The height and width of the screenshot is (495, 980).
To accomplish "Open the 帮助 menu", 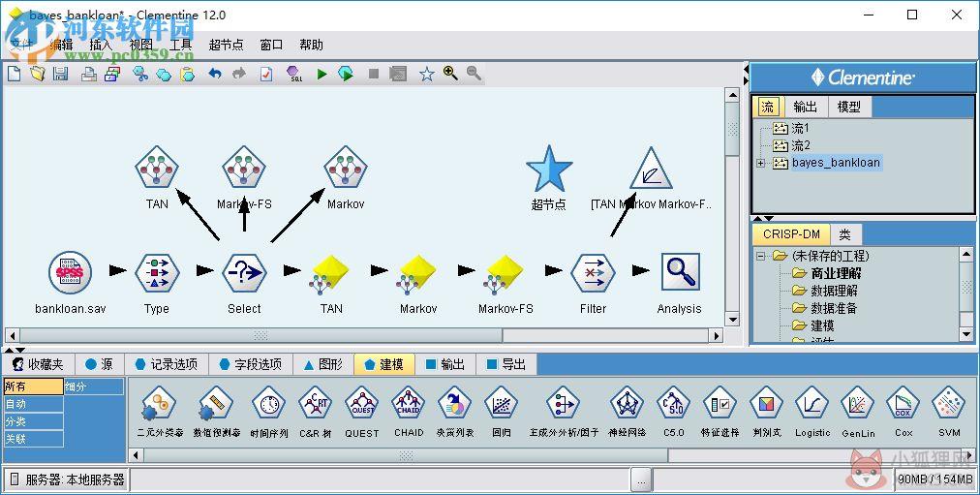I will (x=311, y=45).
